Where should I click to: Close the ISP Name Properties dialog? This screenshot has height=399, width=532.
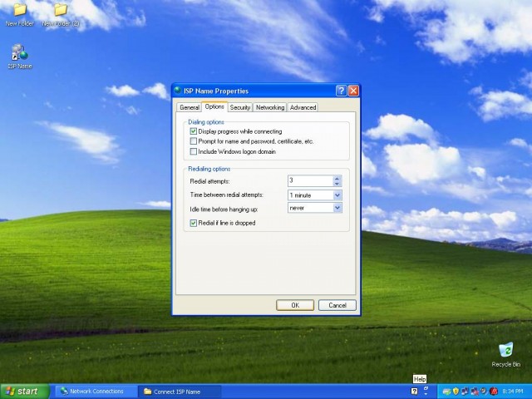(x=353, y=91)
